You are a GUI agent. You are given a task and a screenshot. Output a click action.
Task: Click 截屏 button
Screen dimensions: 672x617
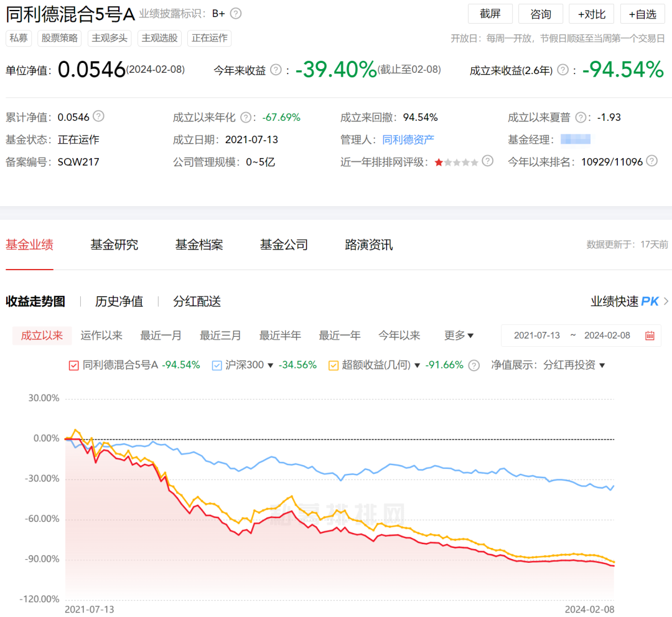pos(490,14)
